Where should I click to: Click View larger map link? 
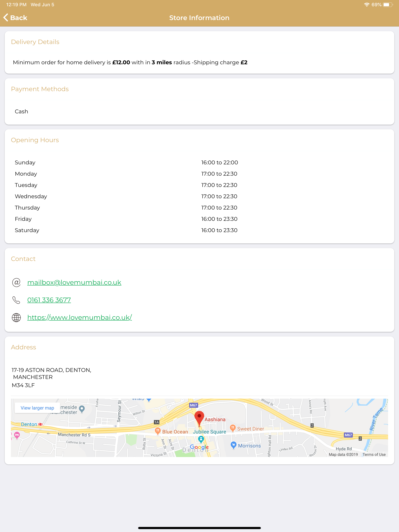point(37,408)
